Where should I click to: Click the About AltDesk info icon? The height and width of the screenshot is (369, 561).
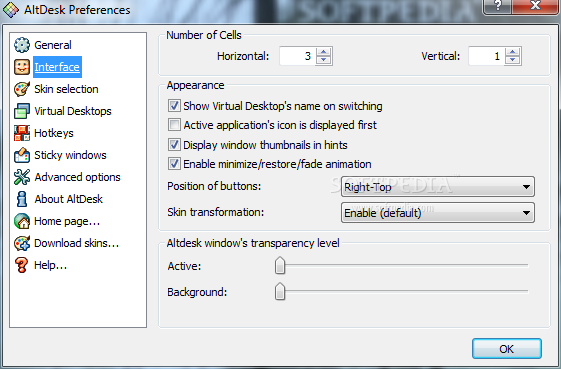pyautogui.click(x=22, y=199)
